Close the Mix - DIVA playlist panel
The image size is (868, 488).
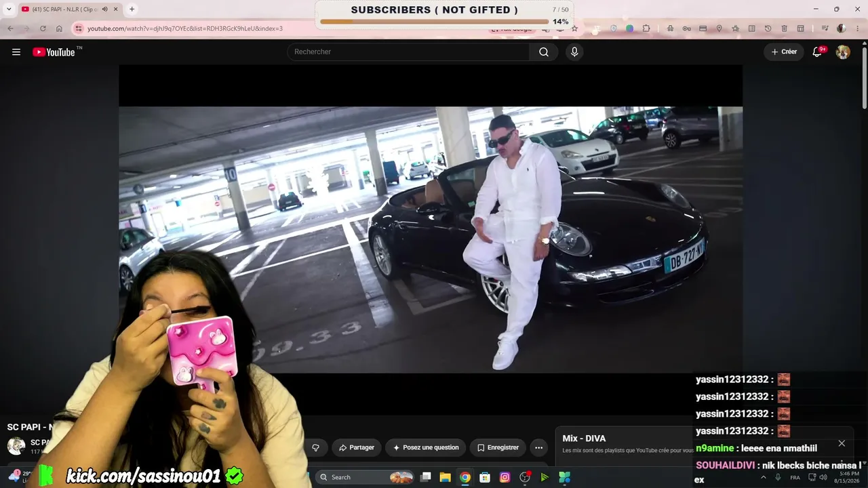coord(842,443)
